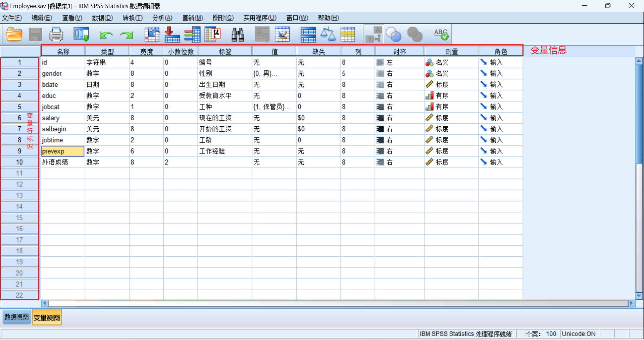This screenshot has width=644, height=340.
Task: Click the jobcat values cell {1, 保管员}...
Action: 274,107
